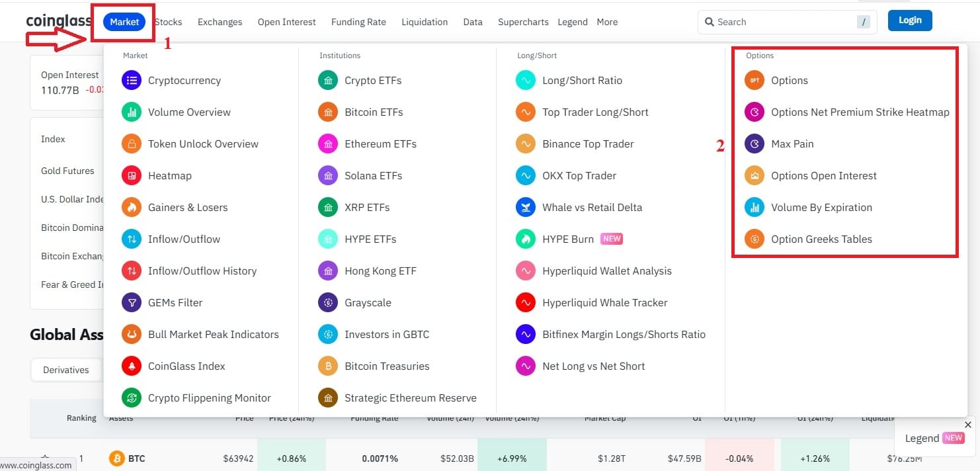The width and height of the screenshot is (980, 471).
Task: Click the Legend NEW floating button
Action: tap(934, 438)
